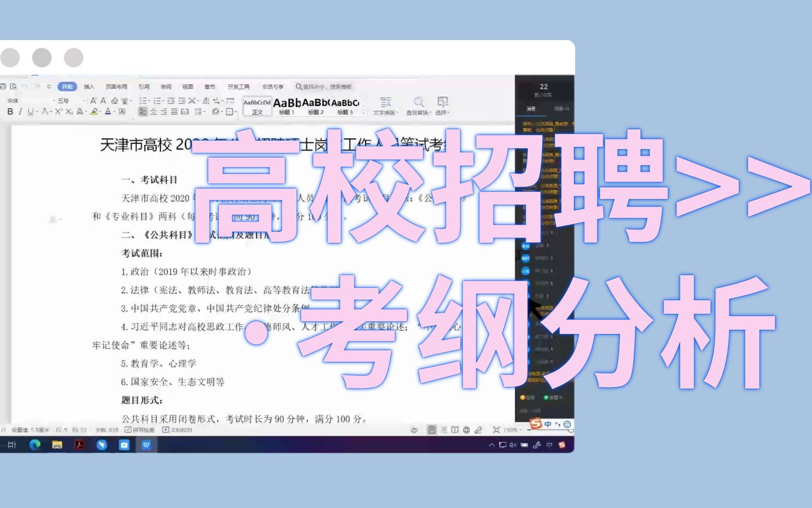Apply character border to text

122,111
